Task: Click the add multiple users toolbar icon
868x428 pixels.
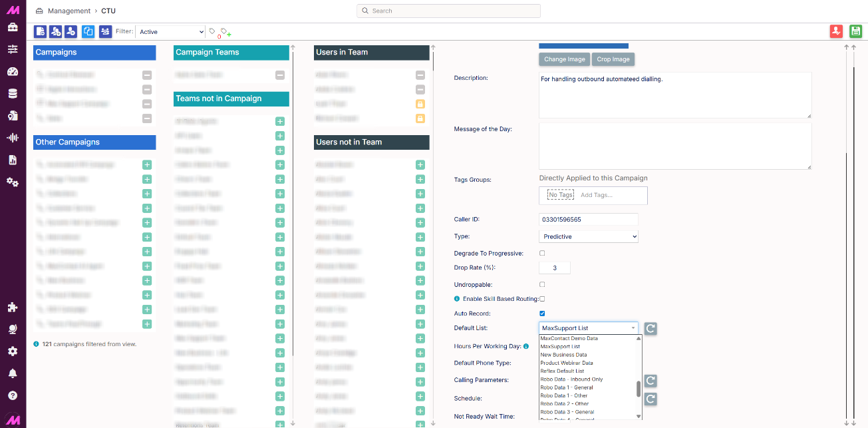Action: (57, 31)
